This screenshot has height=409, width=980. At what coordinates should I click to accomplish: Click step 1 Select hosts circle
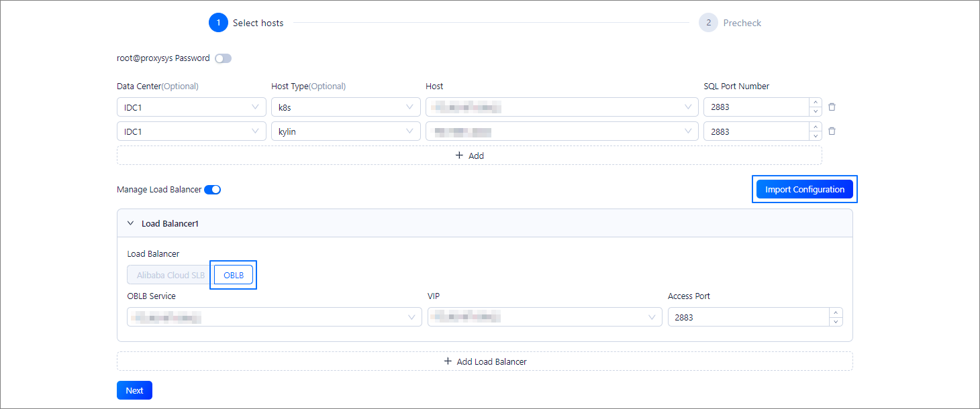(x=218, y=23)
